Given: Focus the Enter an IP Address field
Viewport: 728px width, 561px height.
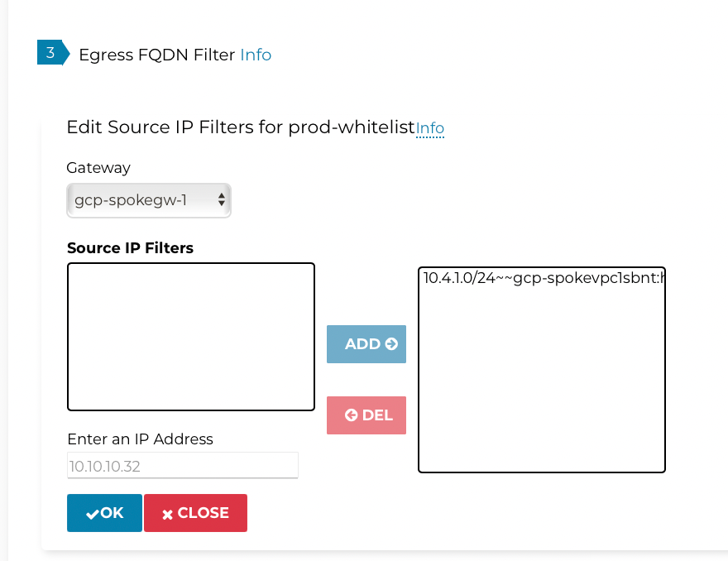Looking at the screenshot, I should click(182, 466).
